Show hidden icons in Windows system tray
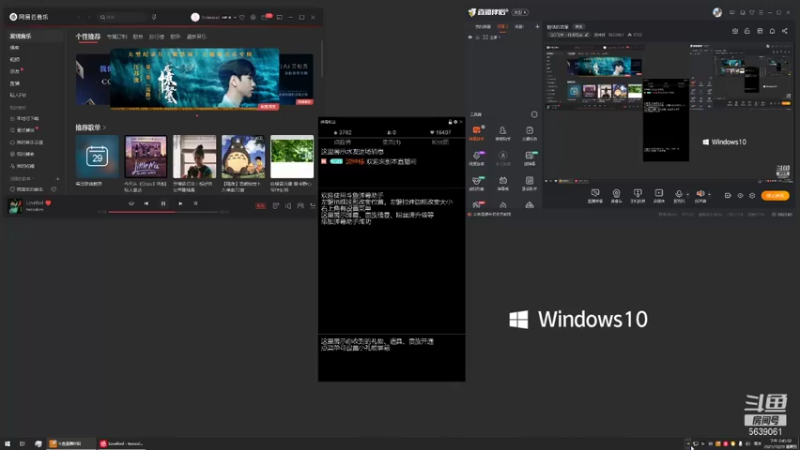The image size is (800, 450). [687, 444]
